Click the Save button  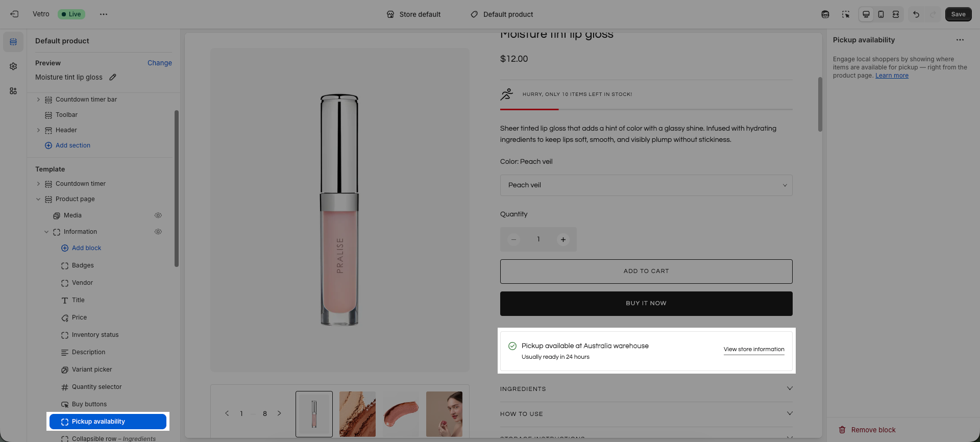(x=958, y=14)
